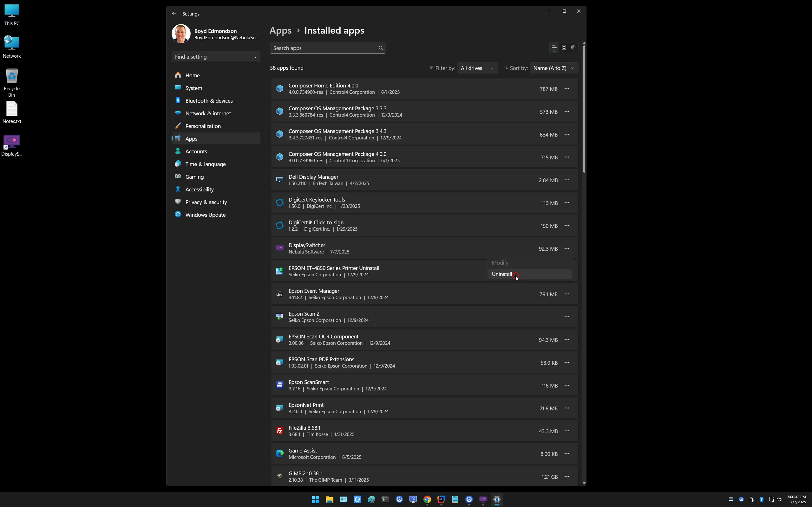Open Boyd Edmondson account profile

point(215,34)
